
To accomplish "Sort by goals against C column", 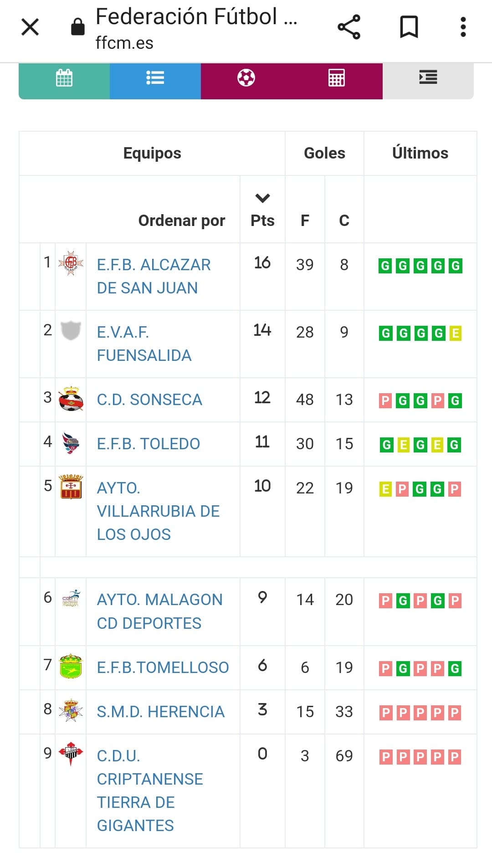I will point(344,221).
